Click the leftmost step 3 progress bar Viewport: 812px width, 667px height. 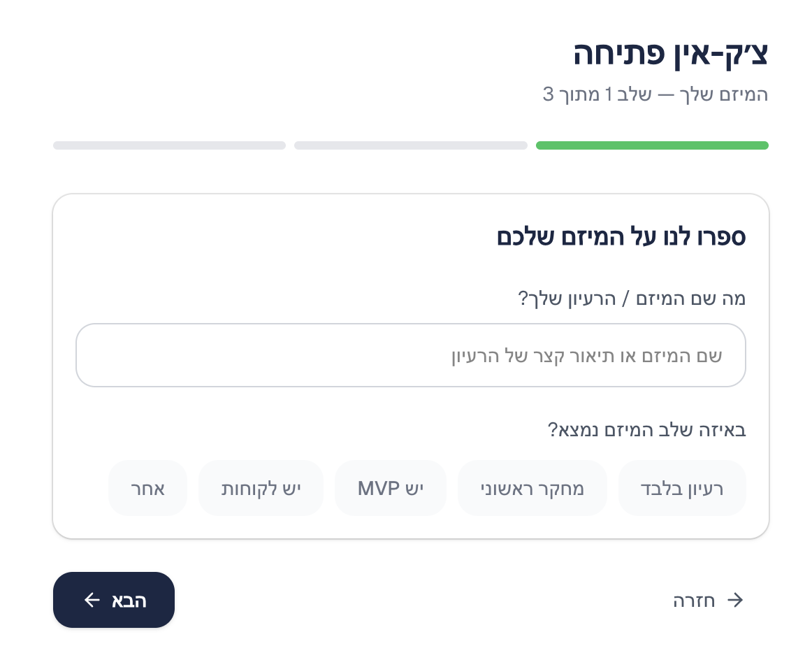pos(169,145)
